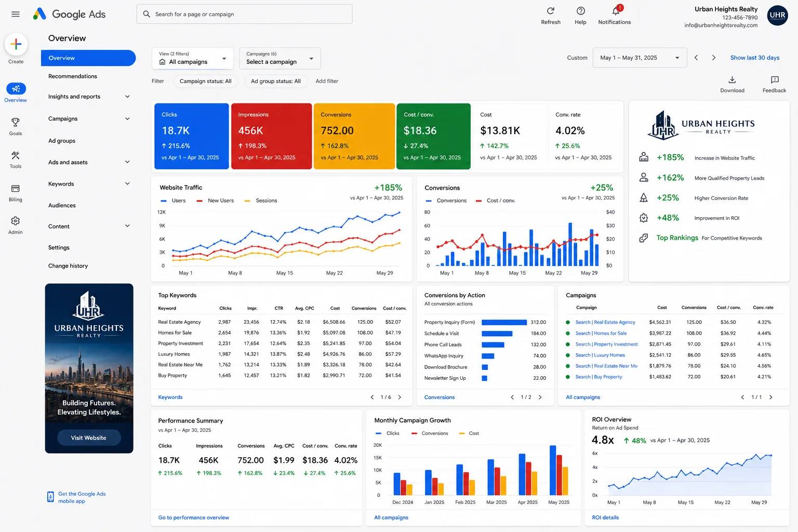The width and height of the screenshot is (798, 532).
Task: Open the Billing card icon
Action: point(16,188)
